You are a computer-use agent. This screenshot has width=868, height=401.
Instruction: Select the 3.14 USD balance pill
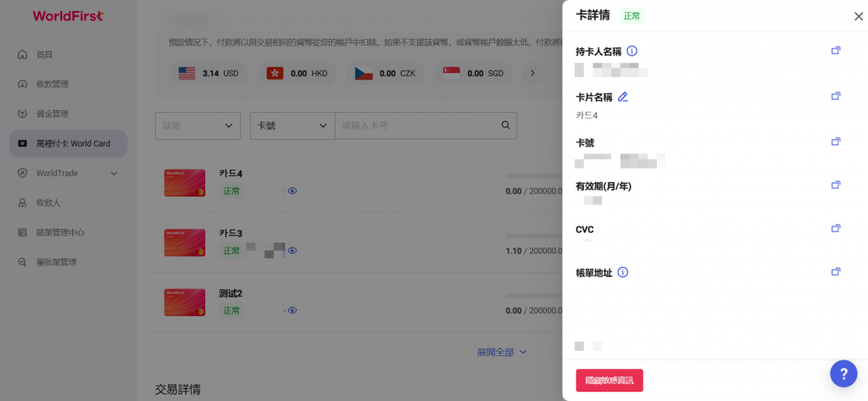pyautogui.click(x=209, y=73)
